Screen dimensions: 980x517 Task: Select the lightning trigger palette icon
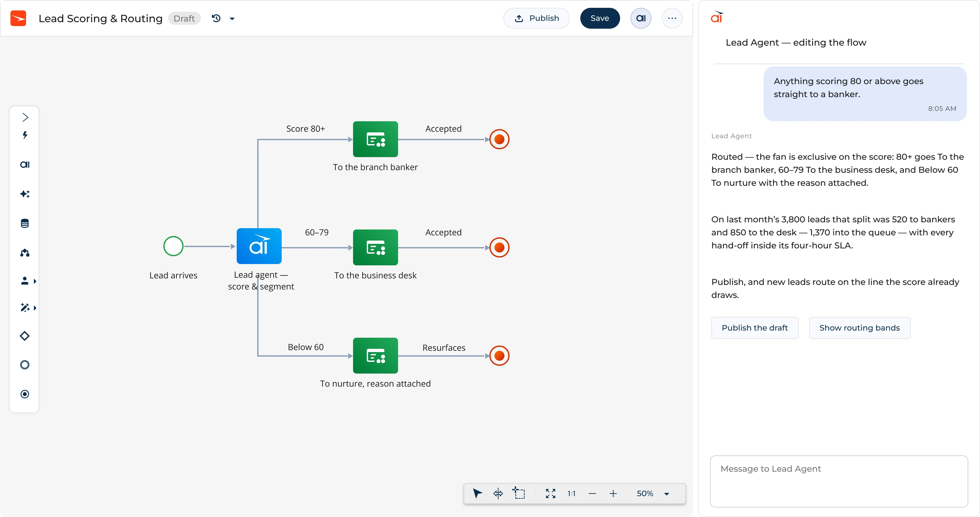(x=25, y=135)
